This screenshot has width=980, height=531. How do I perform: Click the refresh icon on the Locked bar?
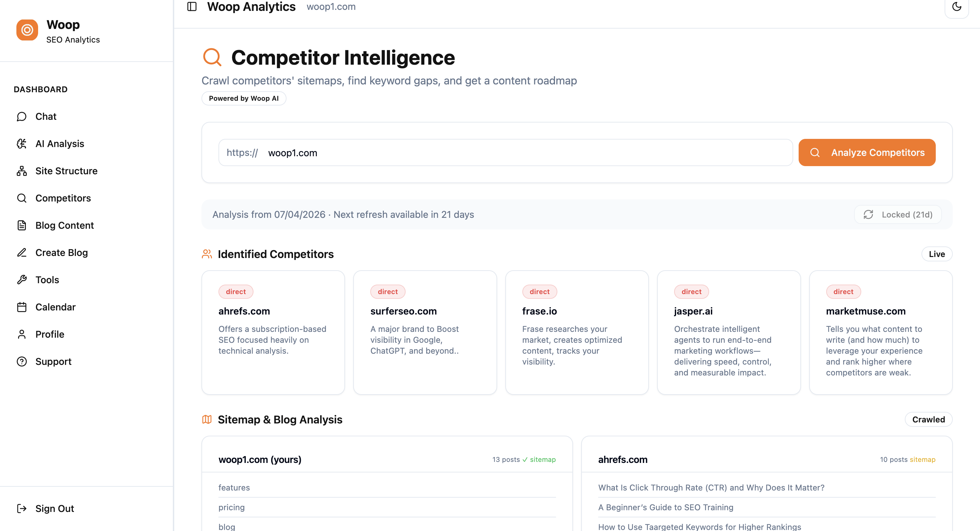tap(868, 214)
